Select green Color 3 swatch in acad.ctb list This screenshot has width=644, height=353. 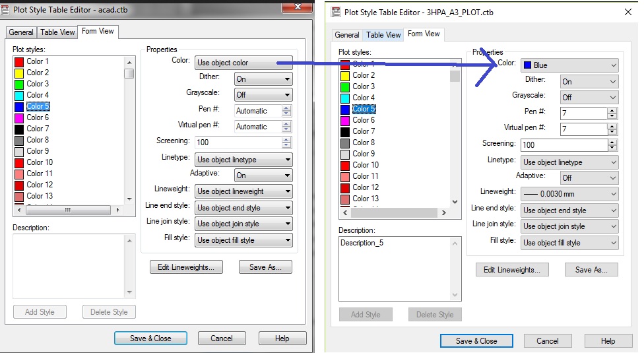19,84
